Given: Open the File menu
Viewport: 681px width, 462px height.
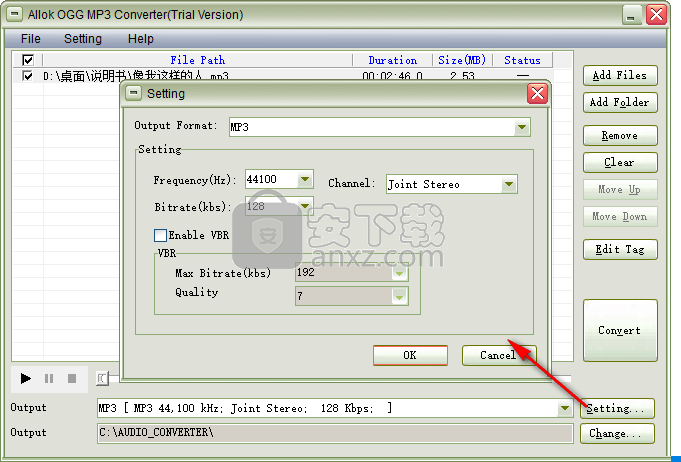Looking at the screenshot, I should click(x=30, y=39).
